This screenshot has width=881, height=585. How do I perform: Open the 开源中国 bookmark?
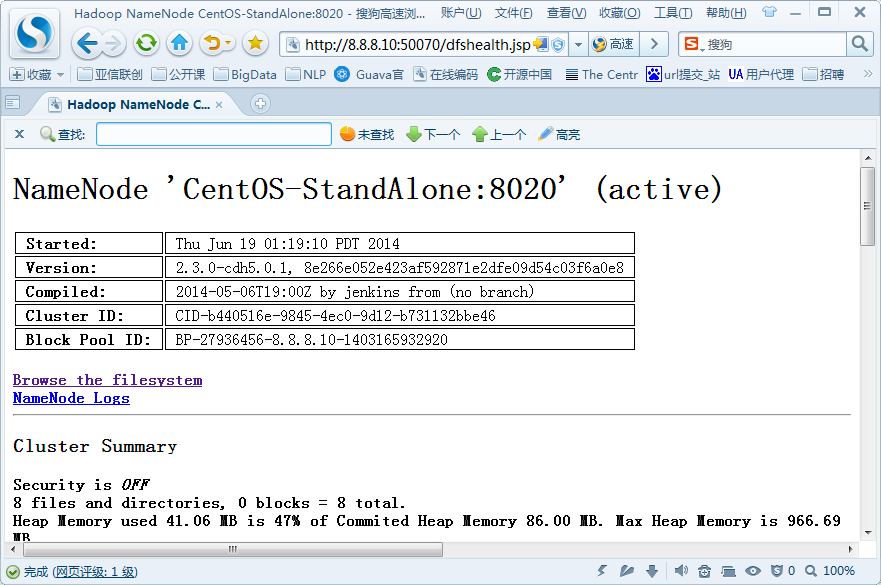520,74
